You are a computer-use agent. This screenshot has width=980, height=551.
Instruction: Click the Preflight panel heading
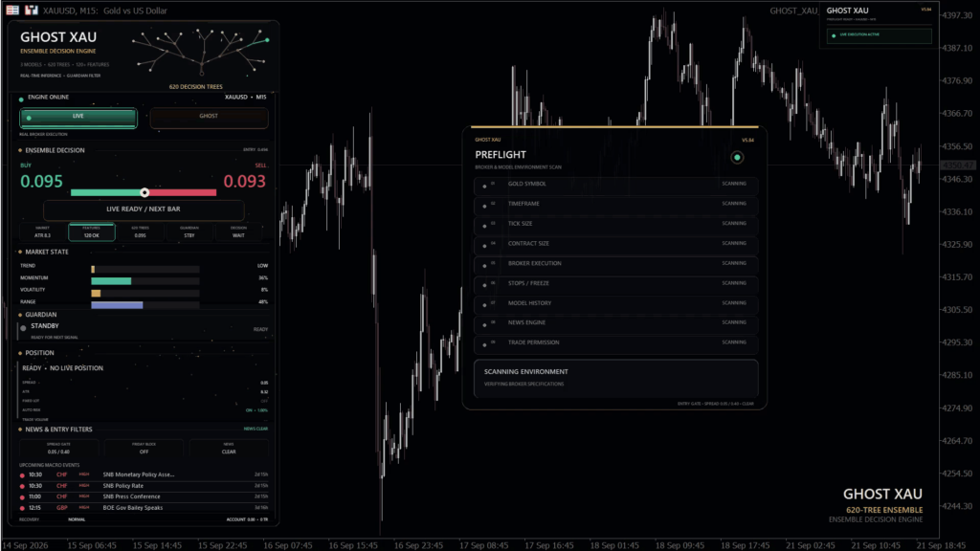pyautogui.click(x=501, y=155)
